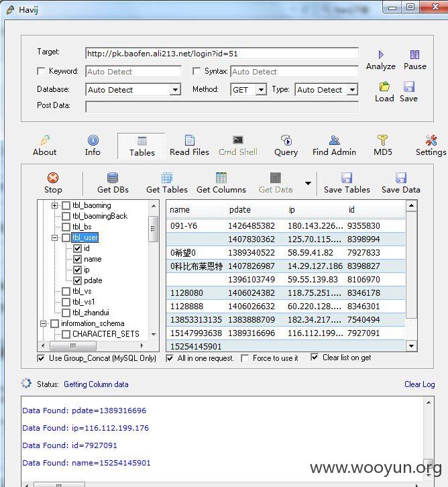448x487 pixels.
Task: Click in the Target URL field
Action: click(222, 54)
